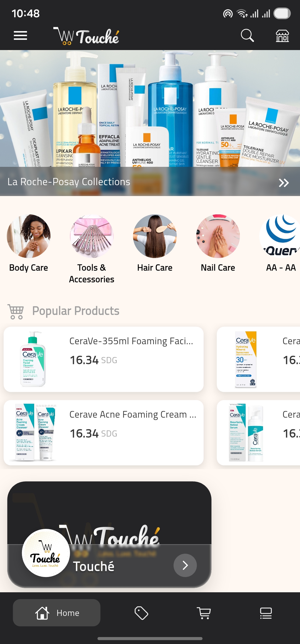Open Touché store with chevron arrow
The width and height of the screenshot is (300, 644).
[185, 565]
